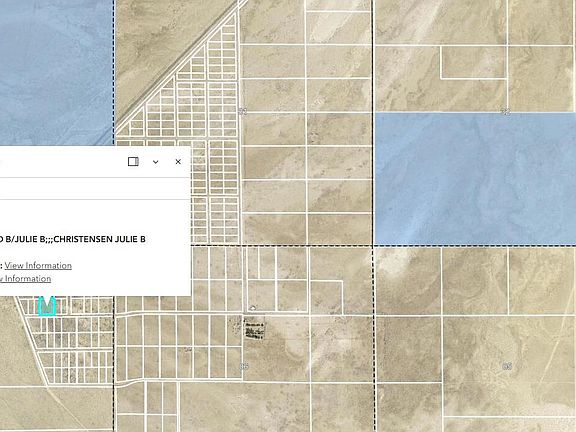The width and height of the screenshot is (576, 432).
Task: Click owner text CHRISTENSEN JULIE B
Action: point(100,239)
